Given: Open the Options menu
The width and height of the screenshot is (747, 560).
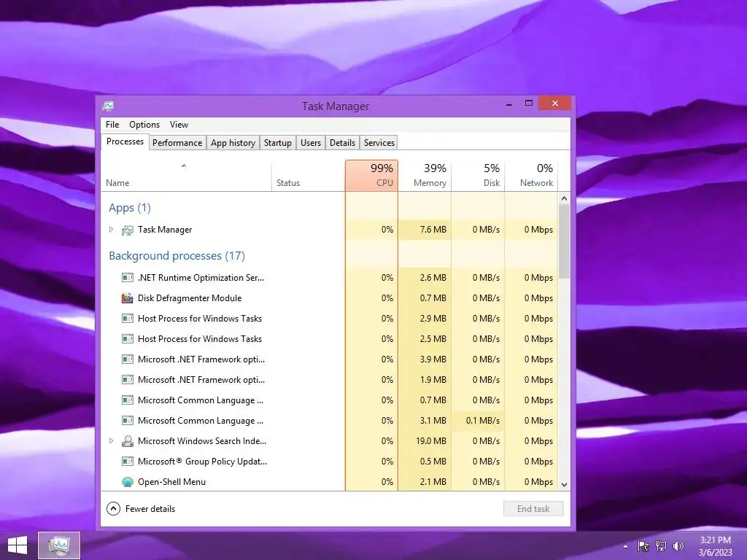Looking at the screenshot, I should [x=144, y=124].
